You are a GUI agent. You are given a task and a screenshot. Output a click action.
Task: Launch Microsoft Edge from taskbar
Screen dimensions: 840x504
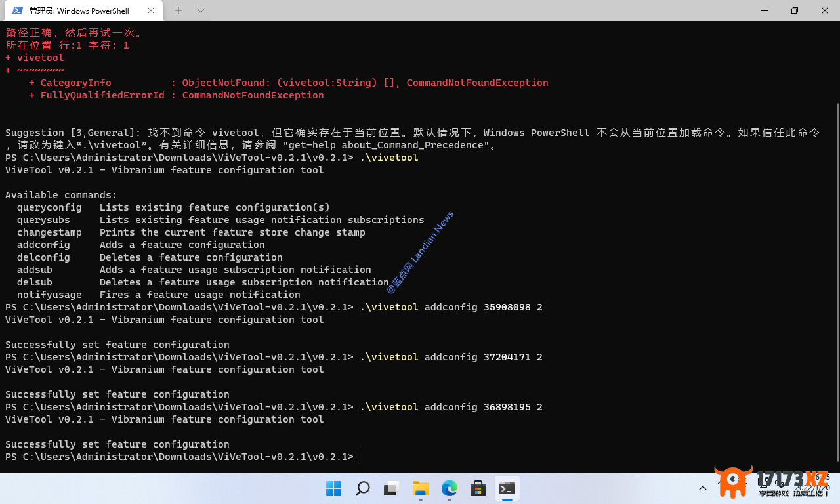[x=450, y=488]
